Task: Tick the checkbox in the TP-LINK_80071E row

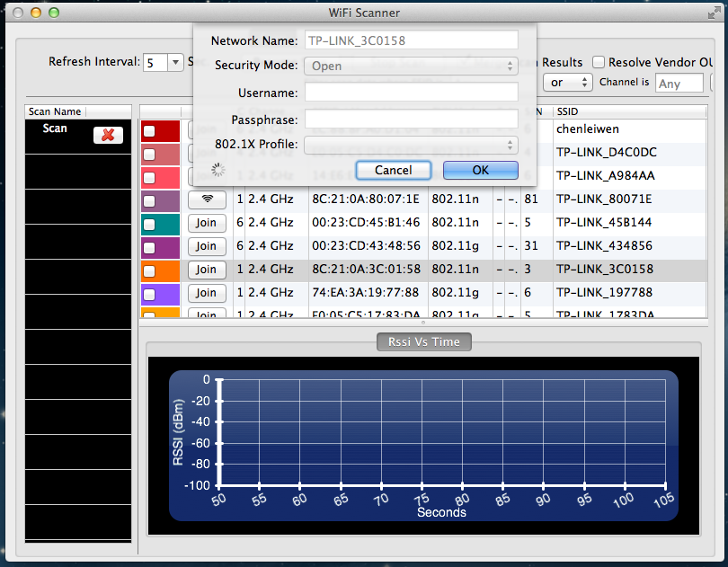Action: tap(149, 201)
